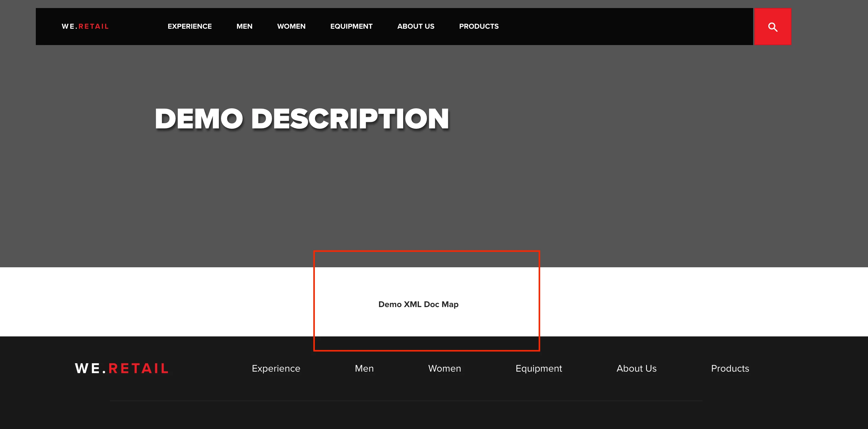Image resolution: width=868 pixels, height=429 pixels.
Task: Follow the footer Men link
Action: (364, 368)
